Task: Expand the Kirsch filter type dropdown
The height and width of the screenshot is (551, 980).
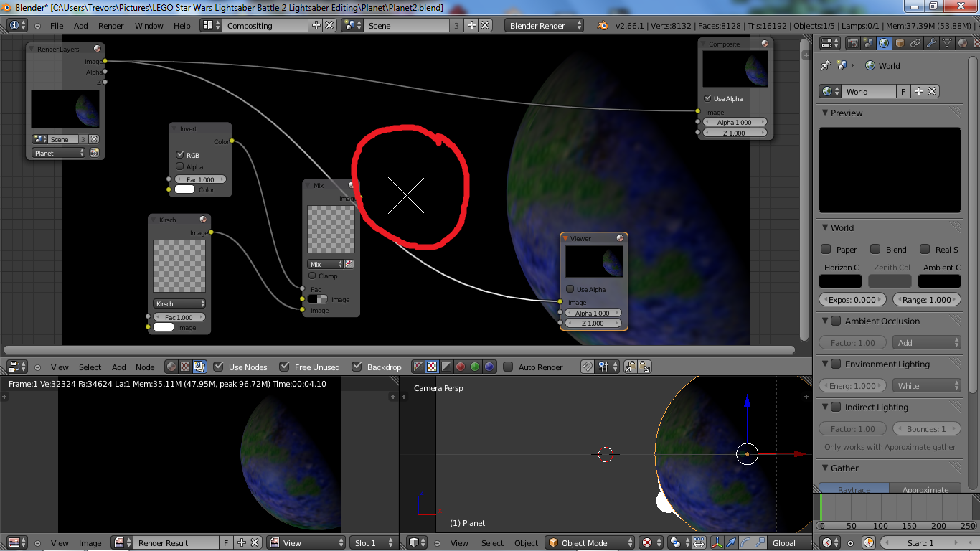Action: (179, 303)
